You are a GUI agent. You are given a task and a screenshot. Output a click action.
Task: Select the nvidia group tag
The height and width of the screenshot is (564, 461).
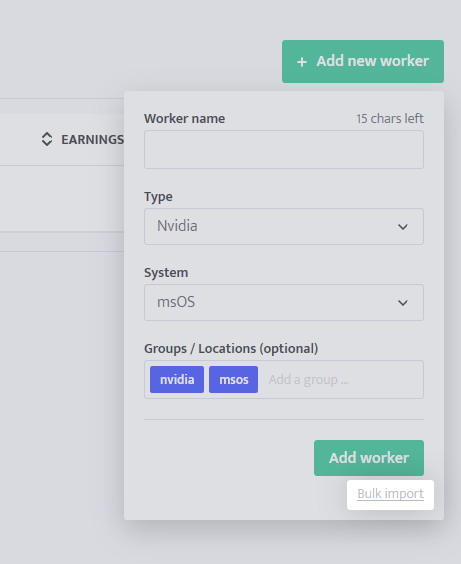tap(177, 379)
